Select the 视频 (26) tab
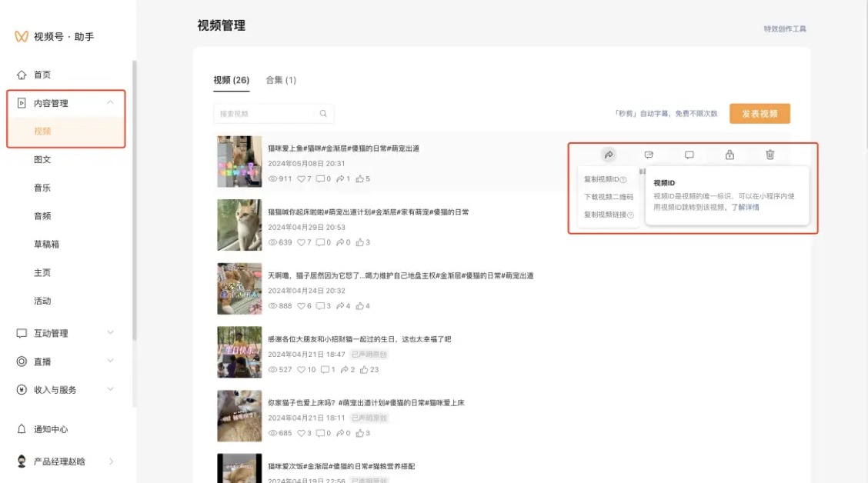 point(232,80)
